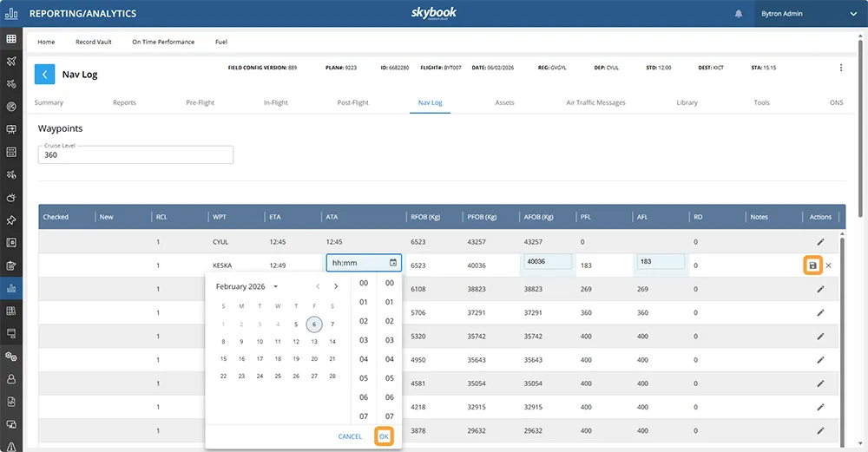Click CANCEL in the date picker
The width and height of the screenshot is (868, 452).
(350, 436)
